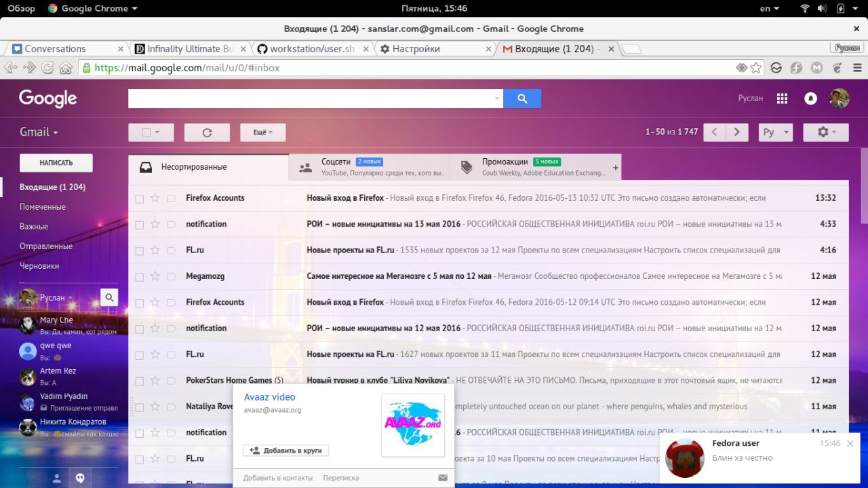Tick the Nataliya Rove email checkbox
The height and width of the screenshot is (488, 868).
click(x=139, y=407)
